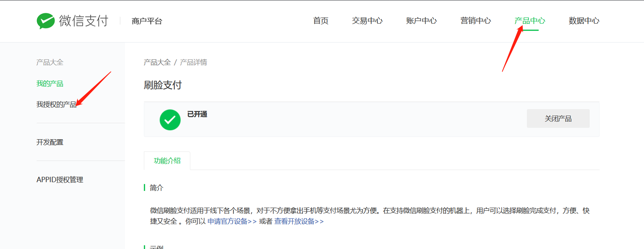
Task: Click 关闭产品 button
Action: pyautogui.click(x=558, y=119)
